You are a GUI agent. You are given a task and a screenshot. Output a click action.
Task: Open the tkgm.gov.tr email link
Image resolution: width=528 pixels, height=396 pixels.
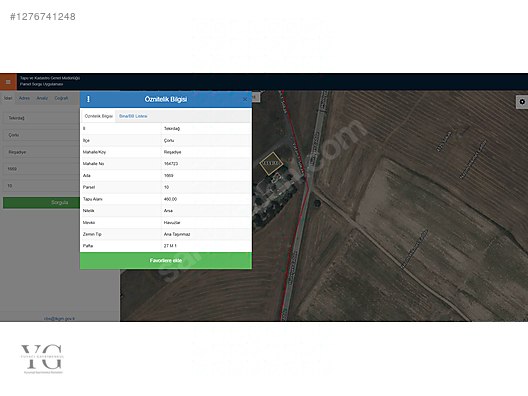coord(59,318)
